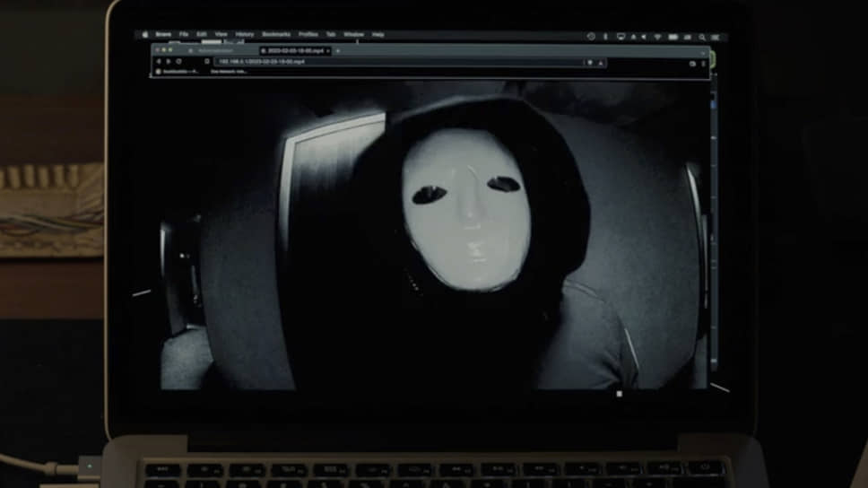Open the browser's three-dot main menu

coord(703,63)
